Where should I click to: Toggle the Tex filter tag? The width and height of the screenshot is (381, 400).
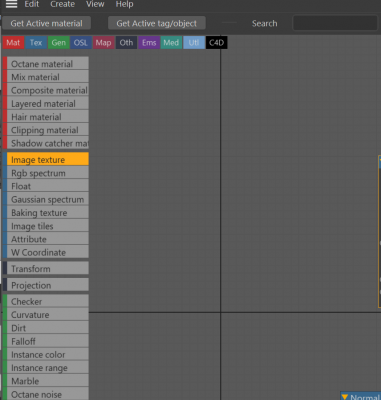(36, 43)
